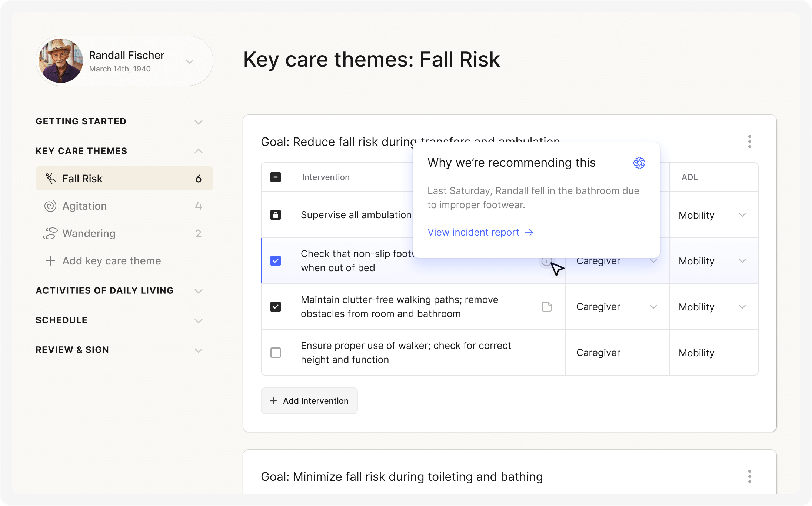
Task: Click the Fall Risk falling-person icon
Action: pos(50,179)
